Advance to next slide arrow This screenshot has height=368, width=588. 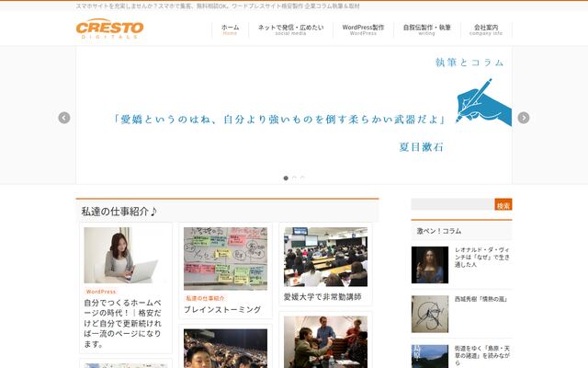[524, 118]
